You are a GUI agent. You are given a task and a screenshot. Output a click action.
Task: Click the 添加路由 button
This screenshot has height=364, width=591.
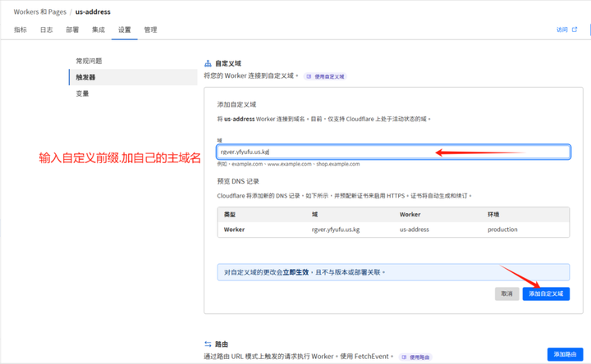pos(565,354)
